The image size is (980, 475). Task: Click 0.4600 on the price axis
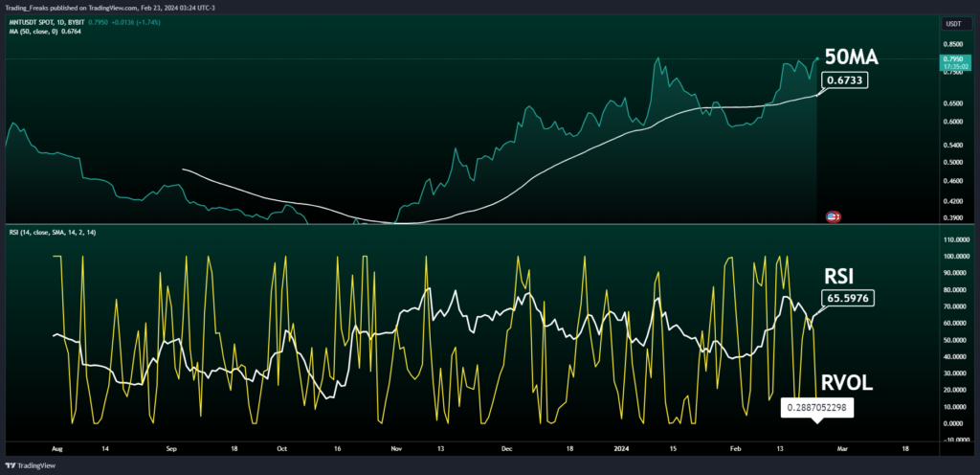[954, 181]
